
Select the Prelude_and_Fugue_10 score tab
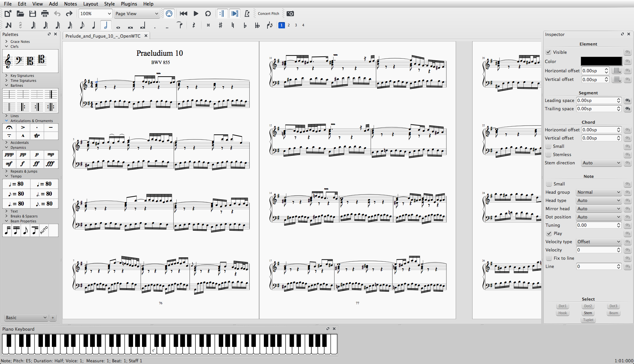pyautogui.click(x=102, y=36)
